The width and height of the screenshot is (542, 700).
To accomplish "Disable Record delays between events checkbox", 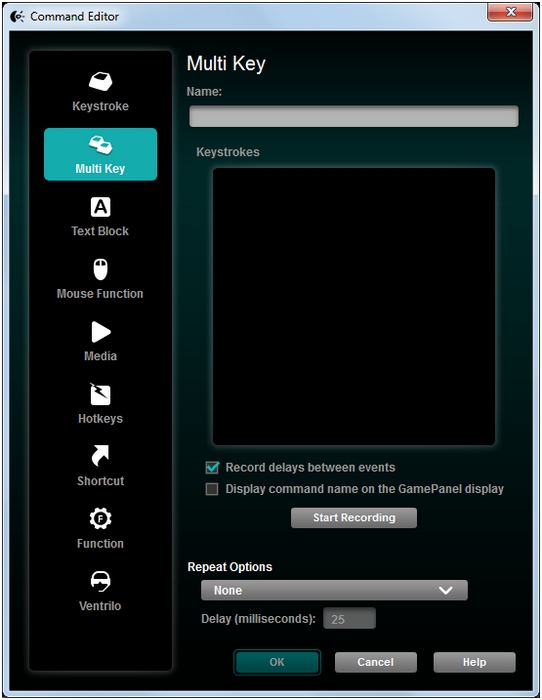I will click(x=212, y=467).
